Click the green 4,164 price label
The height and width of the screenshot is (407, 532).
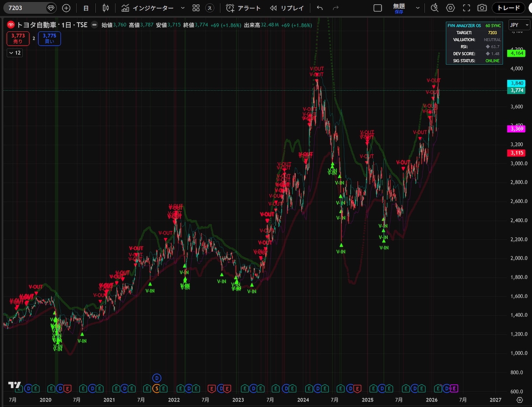[x=516, y=53]
